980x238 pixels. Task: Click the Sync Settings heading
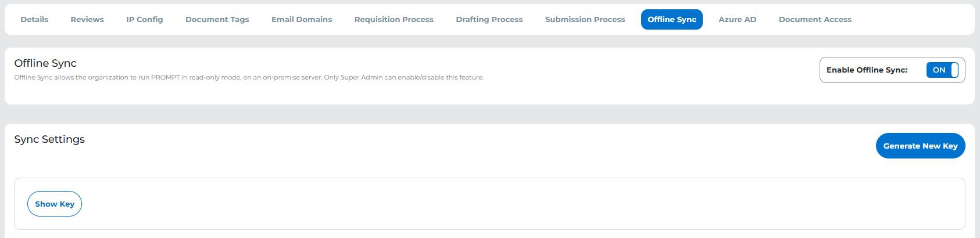click(49, 139)
